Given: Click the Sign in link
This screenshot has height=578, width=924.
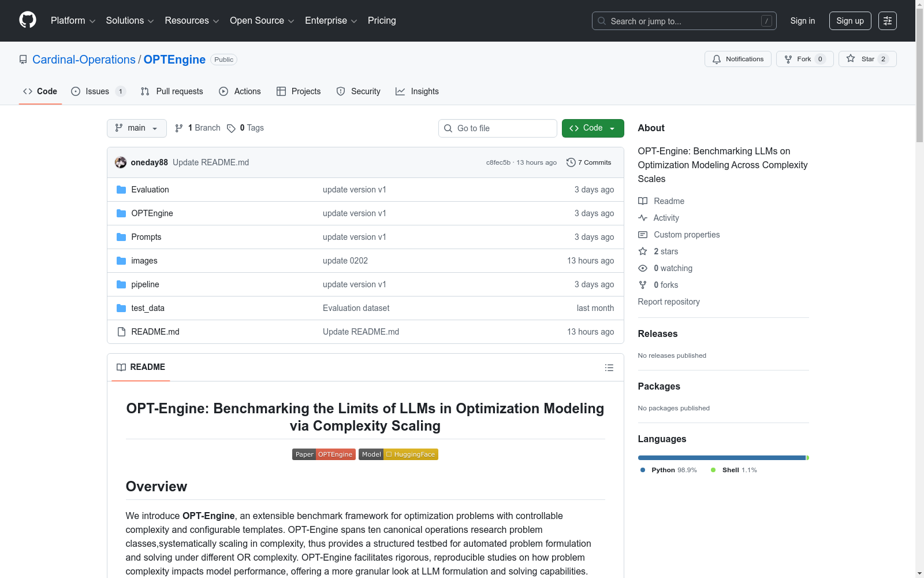Looking at the screenshot, I should [803, 21].
